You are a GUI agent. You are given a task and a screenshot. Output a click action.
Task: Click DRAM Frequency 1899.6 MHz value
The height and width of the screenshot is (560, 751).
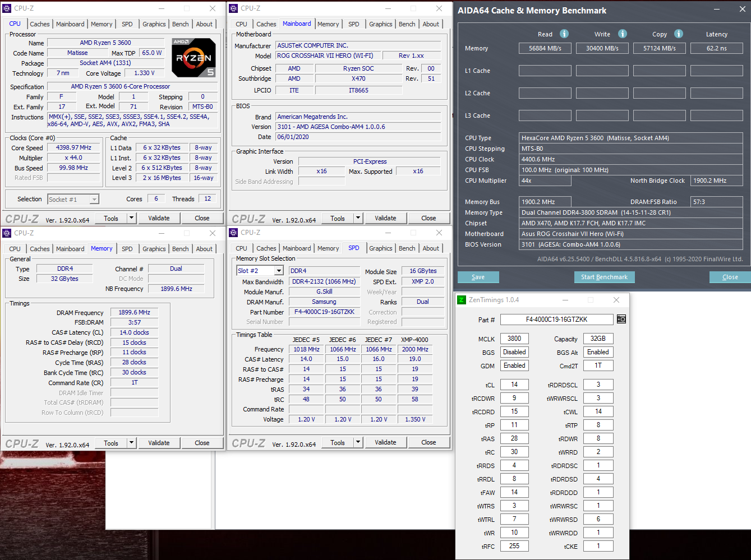[x=135, y=313]
